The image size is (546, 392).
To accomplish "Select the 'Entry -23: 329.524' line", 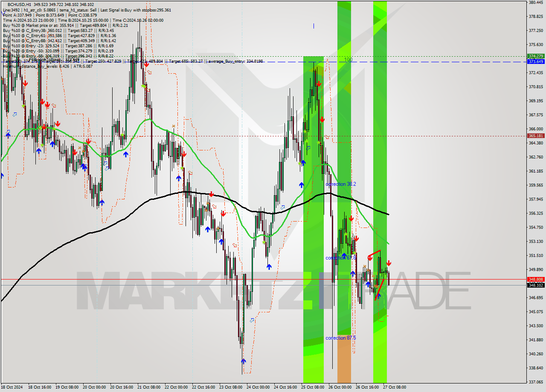I will coord(58,46).
